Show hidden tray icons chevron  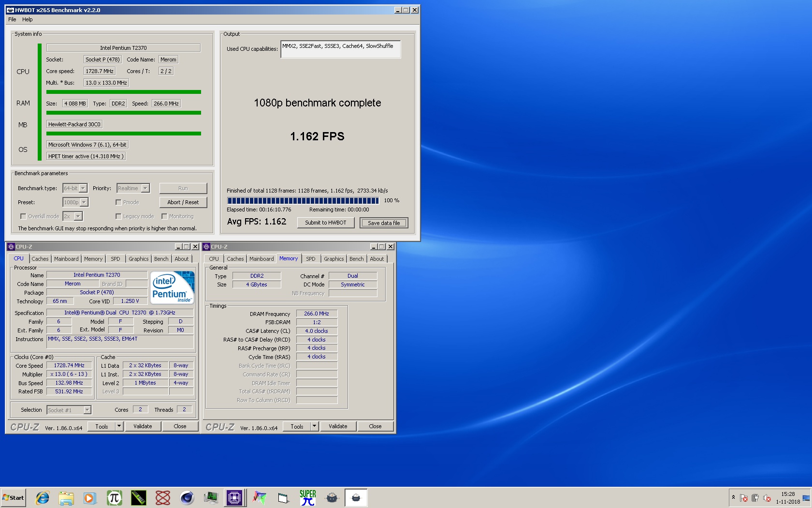[733, 497]
